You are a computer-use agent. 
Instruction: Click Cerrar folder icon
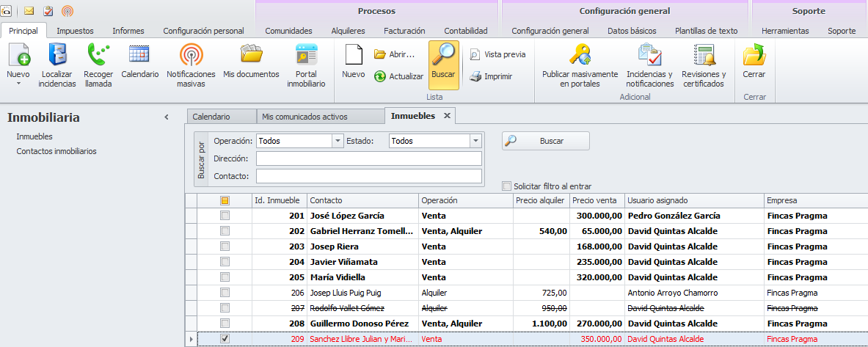click(754, 55)
